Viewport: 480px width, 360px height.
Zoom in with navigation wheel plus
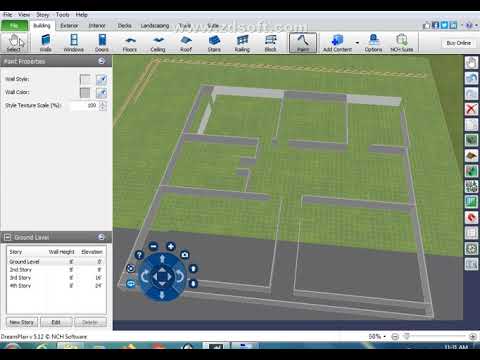tap(171, 246)
